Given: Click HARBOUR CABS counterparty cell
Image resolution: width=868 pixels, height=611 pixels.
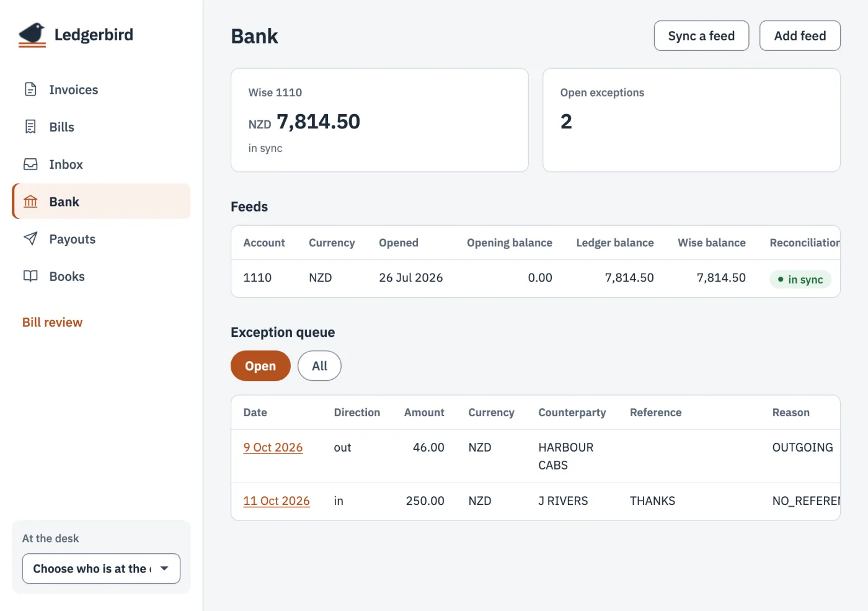Looking at the screenshot, I should pyautogui.click(x=565, y=456).
